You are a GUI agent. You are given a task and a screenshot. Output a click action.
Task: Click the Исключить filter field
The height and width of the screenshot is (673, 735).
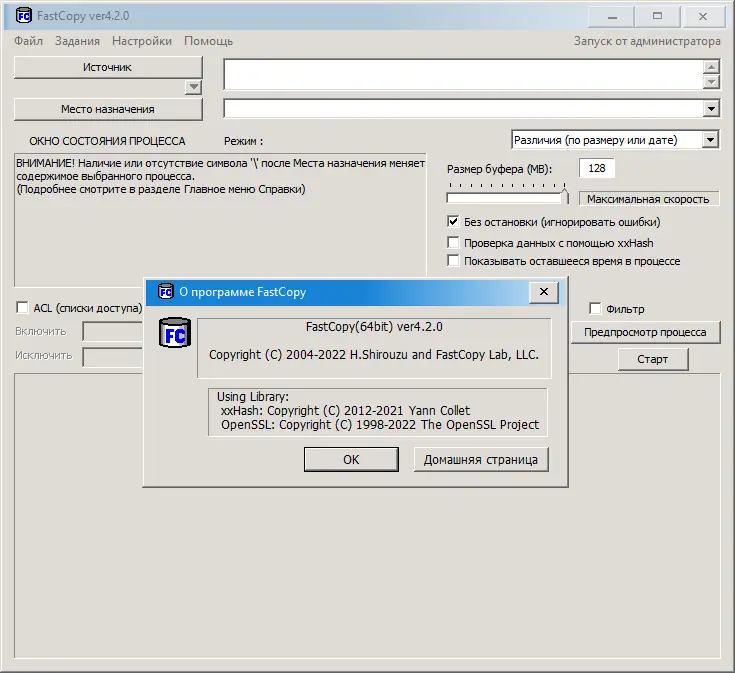coord(112,357)
